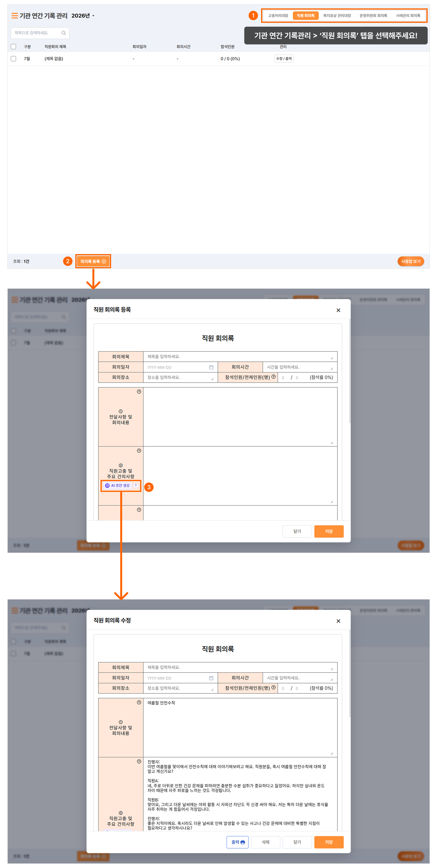Click the 직원고충 및 주요 건의사항 help icon in 수정 dialog

[139, 762]
